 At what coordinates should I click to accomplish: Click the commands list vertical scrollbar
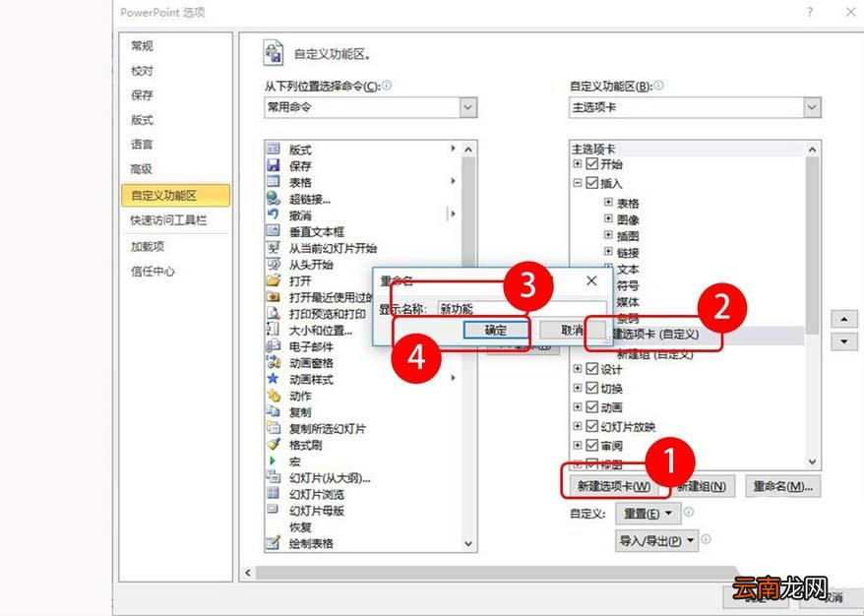point(468,346)
